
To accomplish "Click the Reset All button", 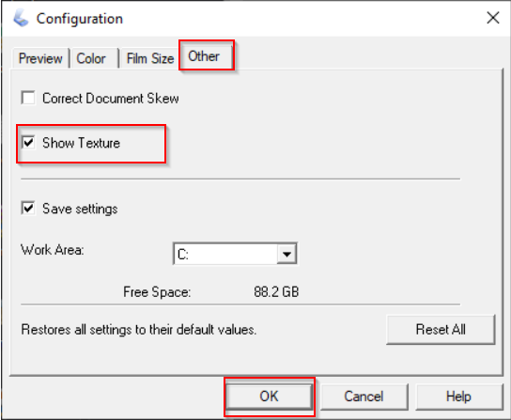I will click(x=441, y=330).
